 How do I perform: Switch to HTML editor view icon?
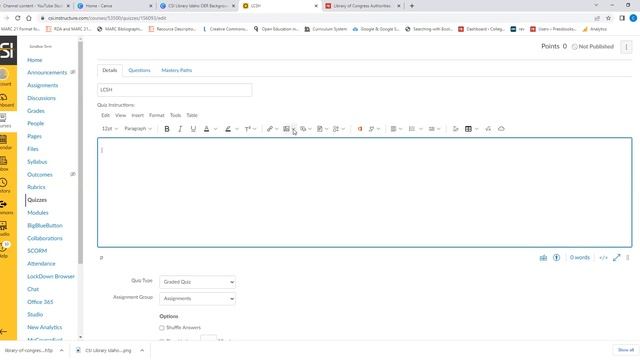click(x=603, y=258)
